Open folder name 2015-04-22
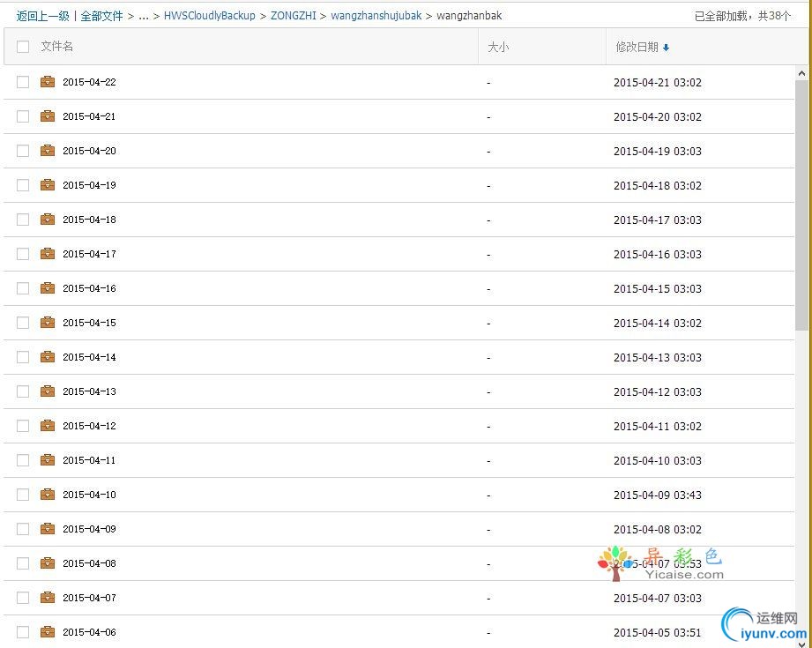Screen dimensions: 812x648 pyautogui.click(x=90, y=82)
